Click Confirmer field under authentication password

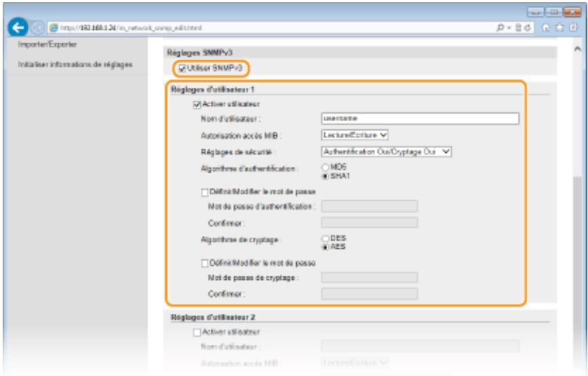[x=370, y=222]
